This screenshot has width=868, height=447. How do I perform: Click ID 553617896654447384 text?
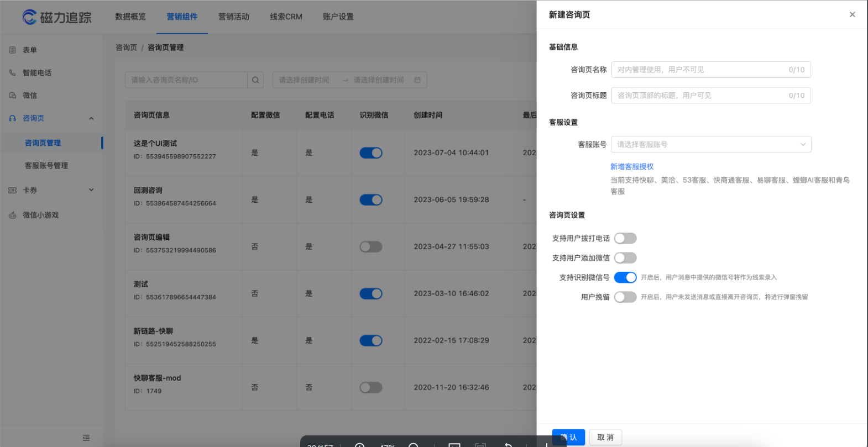tap(175, 297)
